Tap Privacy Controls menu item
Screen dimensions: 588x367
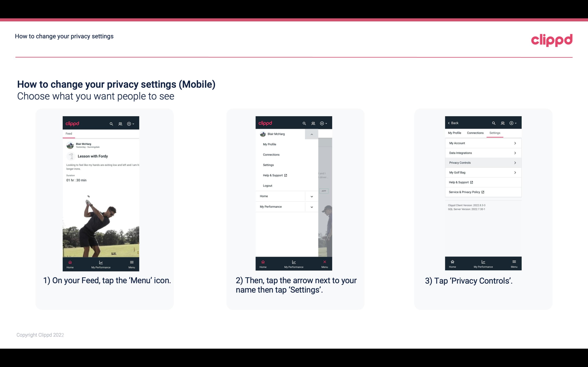[x=483, y=162]
